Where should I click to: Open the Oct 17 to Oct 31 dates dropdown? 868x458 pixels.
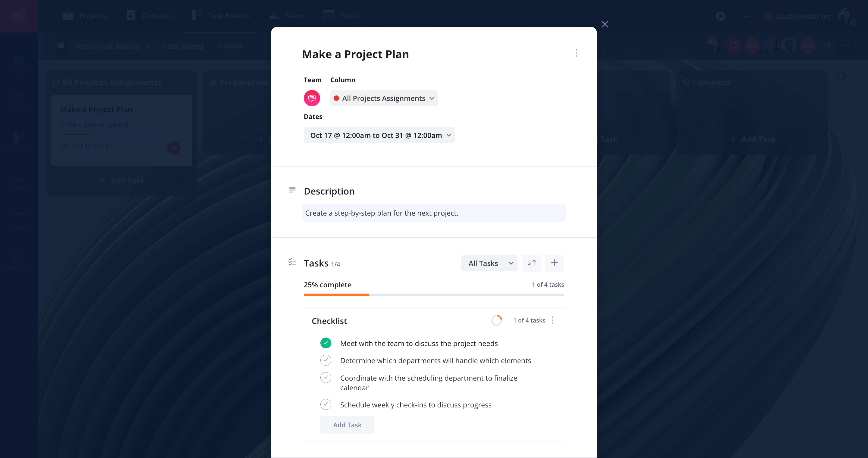tap(379, 135)
